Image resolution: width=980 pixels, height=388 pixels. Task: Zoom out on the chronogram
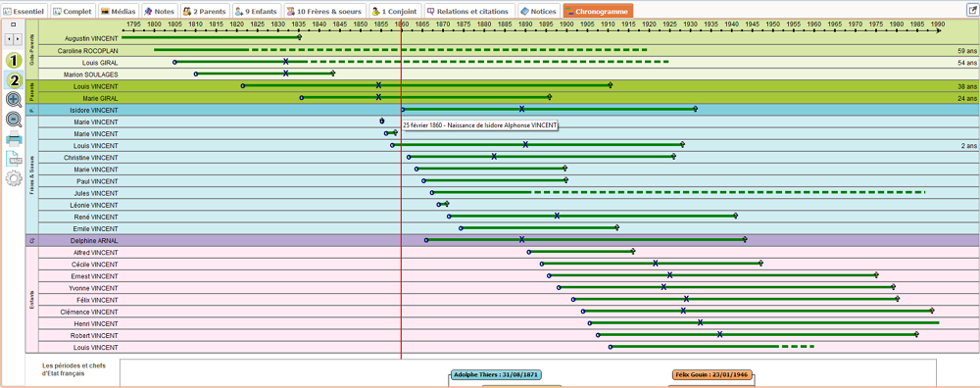(x=14, y=120)
